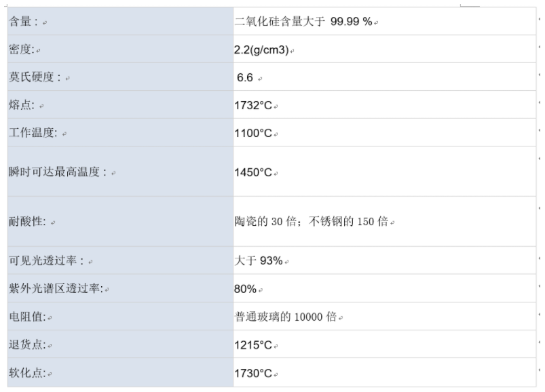Click the 普通玻璃的 10000 倍 cell
This screenshot has width=545, height=392.
[x=285, y=317]
